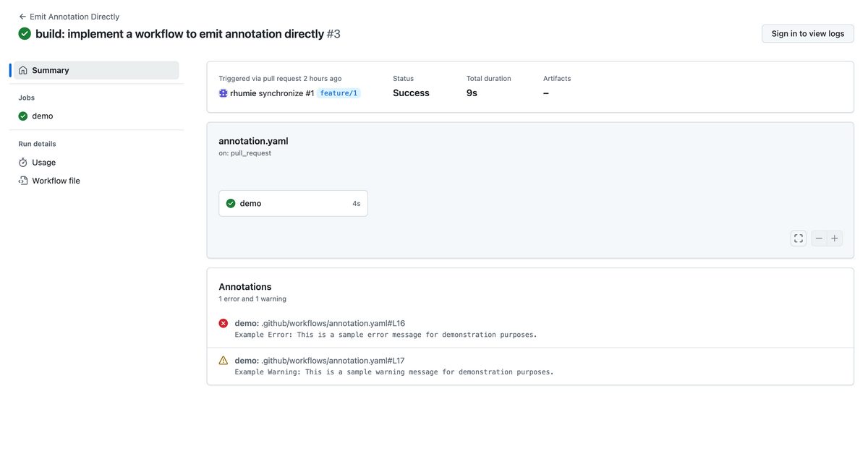The height and width of the screenshot is (472, 868).
Task: Toggle the fullscreen icon for the workflow graph
Action: (x=799, y=238)
